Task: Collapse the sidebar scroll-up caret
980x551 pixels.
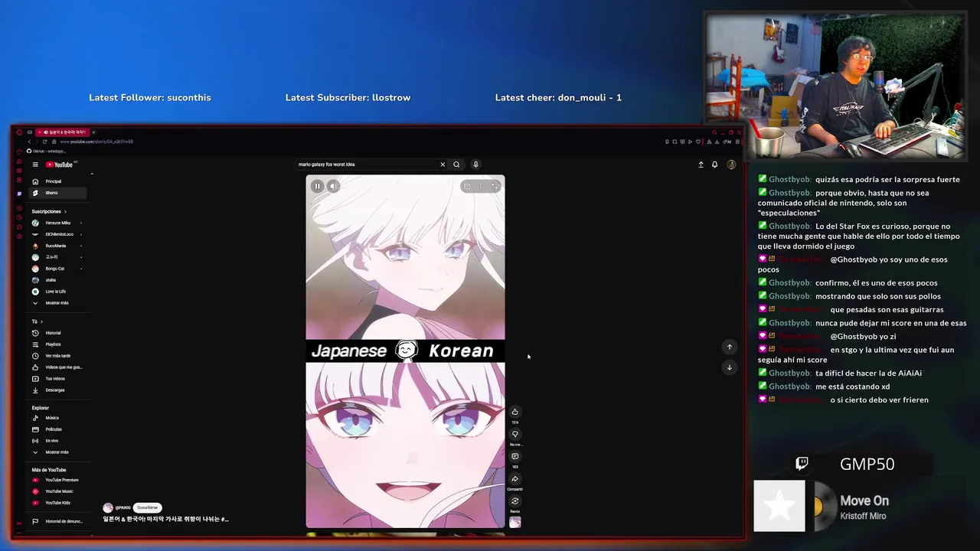Action: [x=92, y=174]
